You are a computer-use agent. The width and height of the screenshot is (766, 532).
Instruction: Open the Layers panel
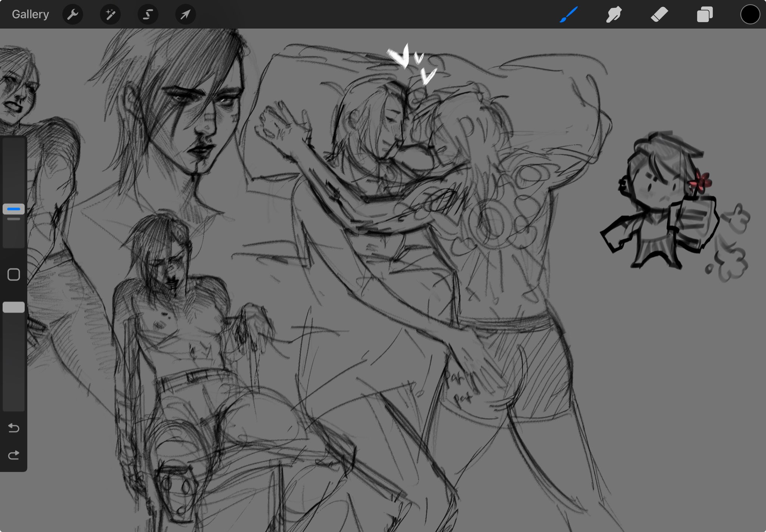coord(705,15)
